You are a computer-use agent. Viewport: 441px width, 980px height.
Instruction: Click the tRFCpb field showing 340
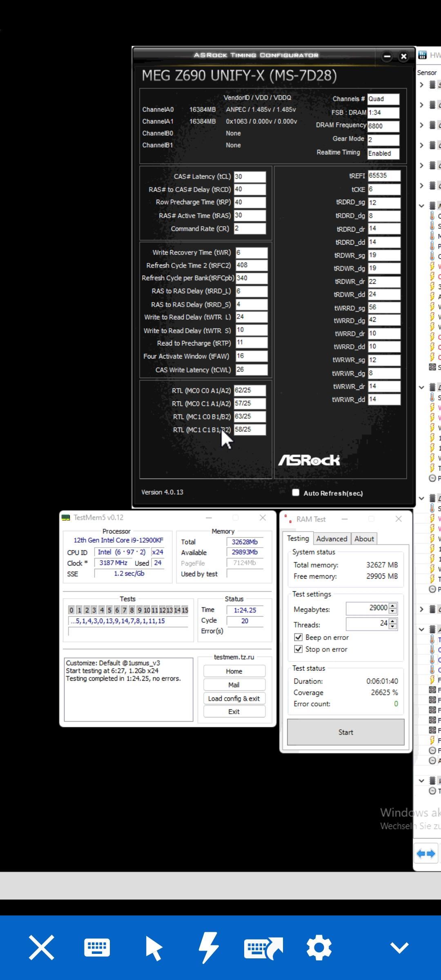click(252, 278)
